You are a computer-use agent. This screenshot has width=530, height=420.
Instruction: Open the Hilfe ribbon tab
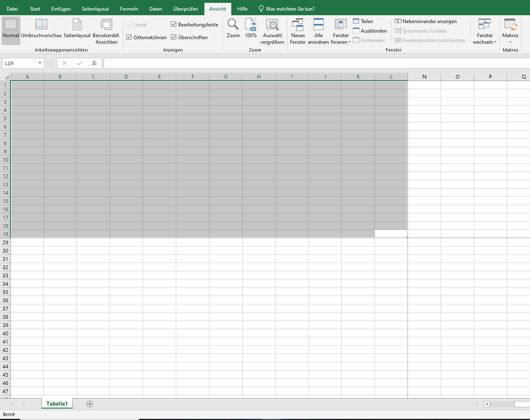(242, 9)
